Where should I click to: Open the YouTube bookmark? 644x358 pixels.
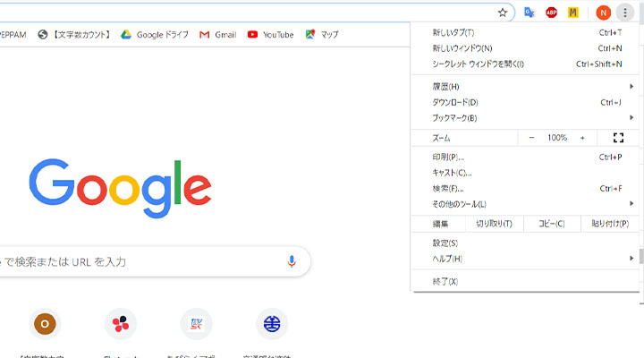click(271, 35)
